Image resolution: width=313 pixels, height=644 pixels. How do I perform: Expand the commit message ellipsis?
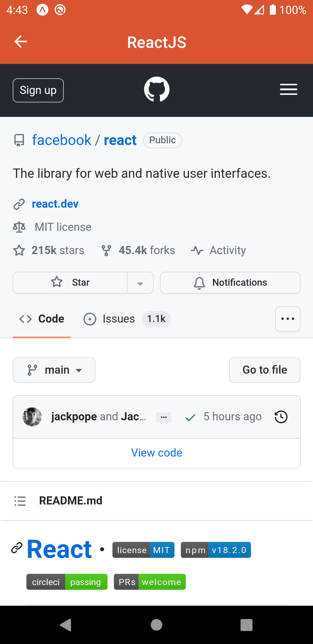click(x=164, y=417)
